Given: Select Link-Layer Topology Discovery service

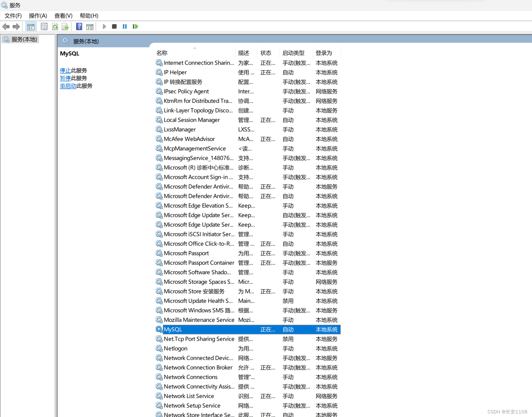Looking at the screenshot, I should pos(248,110).
